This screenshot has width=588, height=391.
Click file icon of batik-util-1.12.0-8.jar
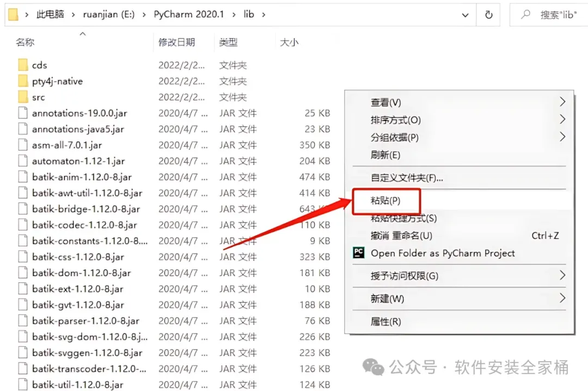[x=23, y=384]
